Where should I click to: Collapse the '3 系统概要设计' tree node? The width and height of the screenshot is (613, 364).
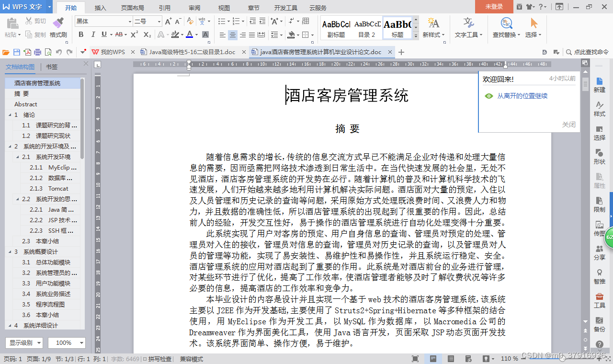tap(10, 252)
